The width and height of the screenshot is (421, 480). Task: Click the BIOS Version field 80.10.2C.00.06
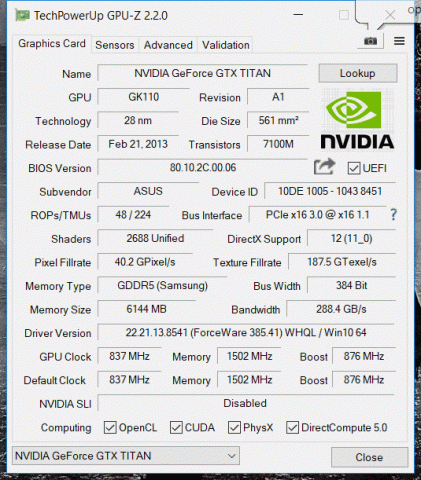pyautogui.click(x=203, y=167)
